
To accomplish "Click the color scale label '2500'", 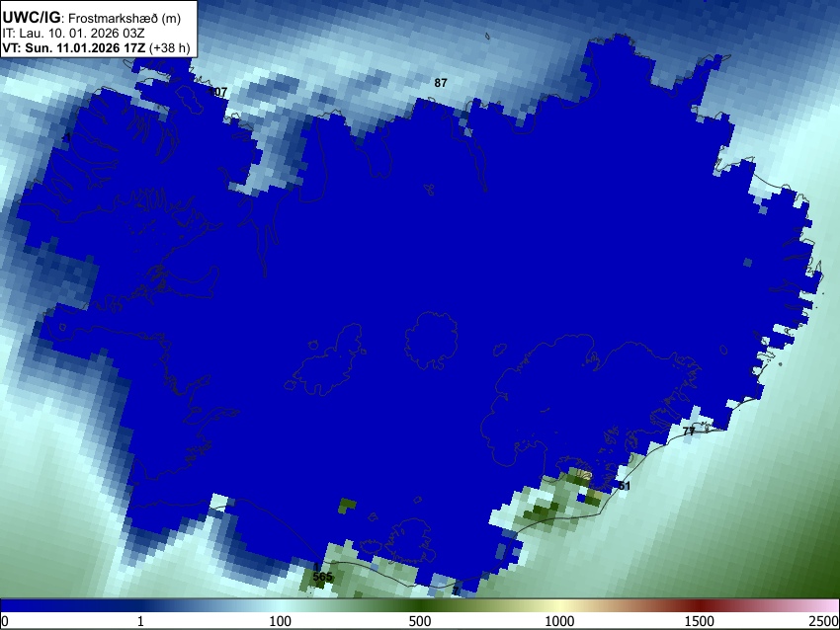I will (x=824, y=621).
